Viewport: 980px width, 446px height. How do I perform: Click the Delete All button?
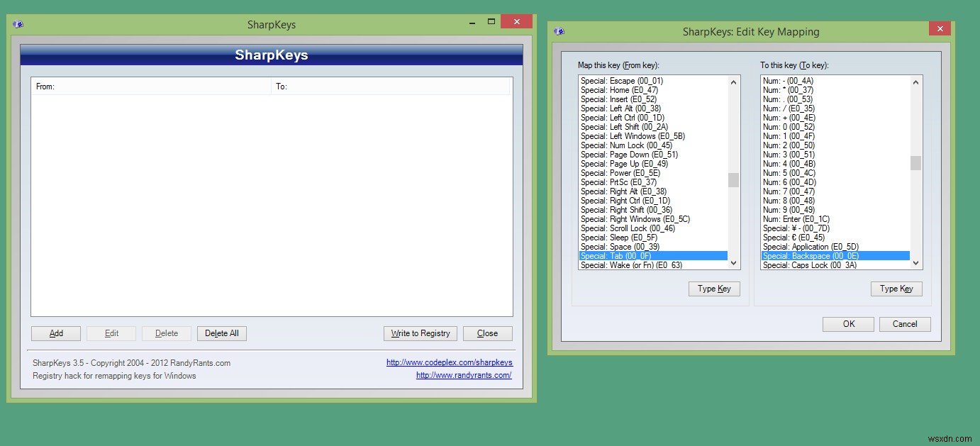pos(222,333)
